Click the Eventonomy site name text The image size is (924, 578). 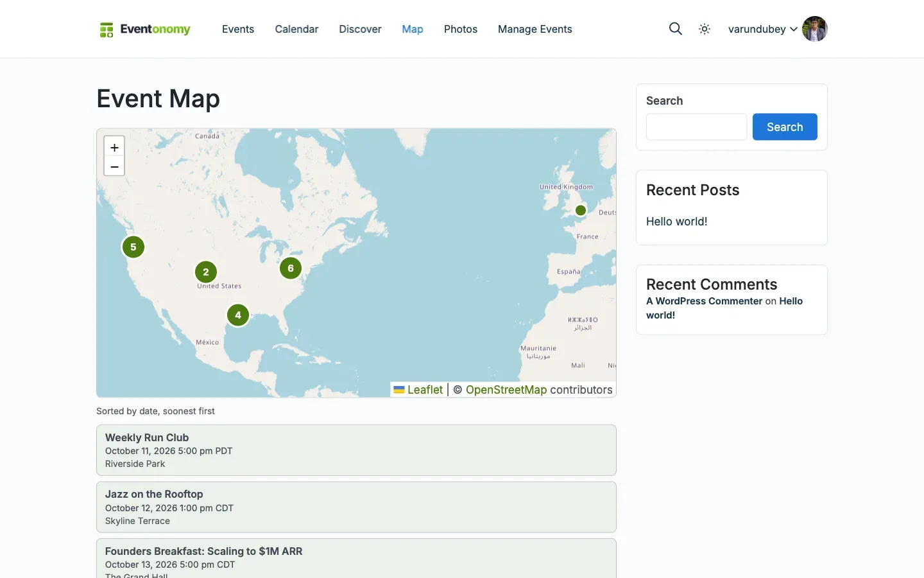pos(155,29)
